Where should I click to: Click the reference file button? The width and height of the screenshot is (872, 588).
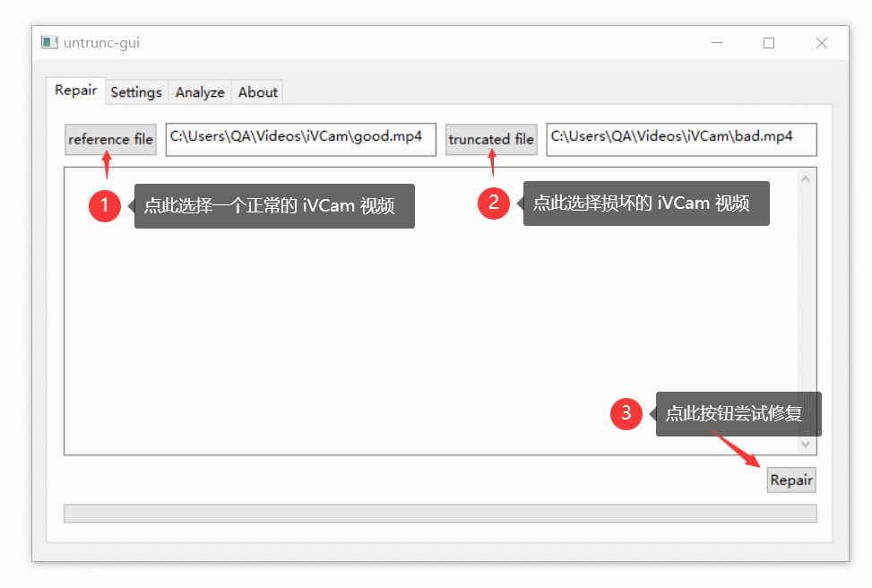pos(110,139)
